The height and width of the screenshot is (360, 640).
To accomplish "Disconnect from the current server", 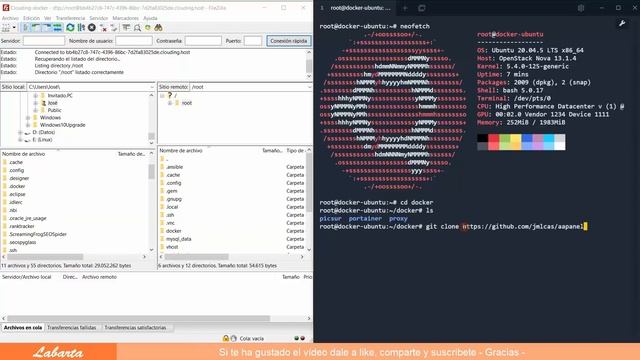I will [103, 28].
